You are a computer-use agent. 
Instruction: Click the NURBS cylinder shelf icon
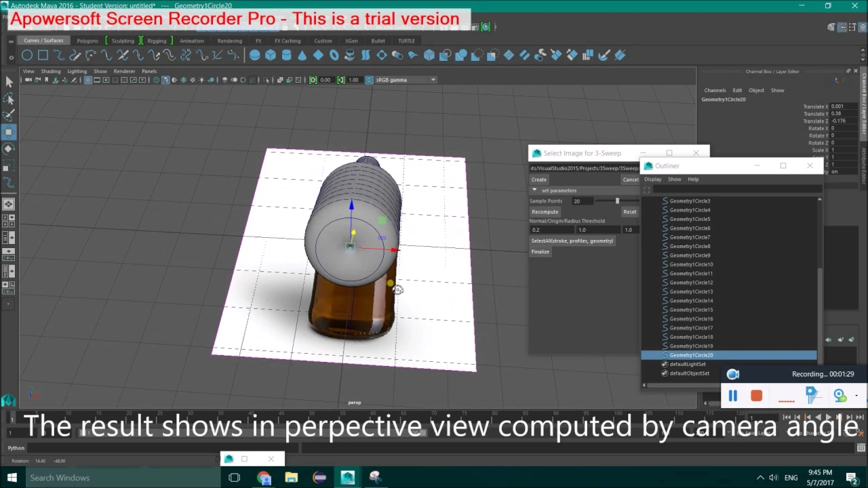coord(286,55)
